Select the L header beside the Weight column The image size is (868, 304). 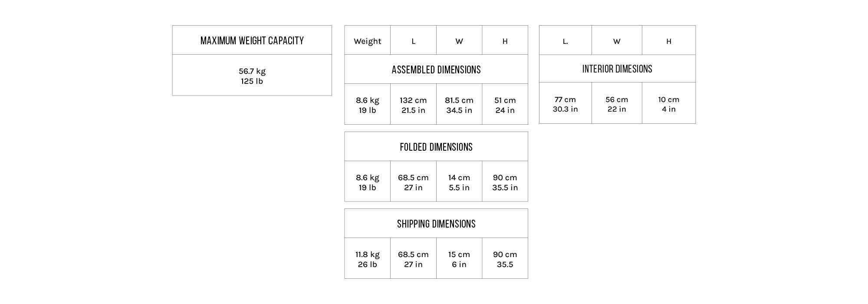[x=413, y=41]
